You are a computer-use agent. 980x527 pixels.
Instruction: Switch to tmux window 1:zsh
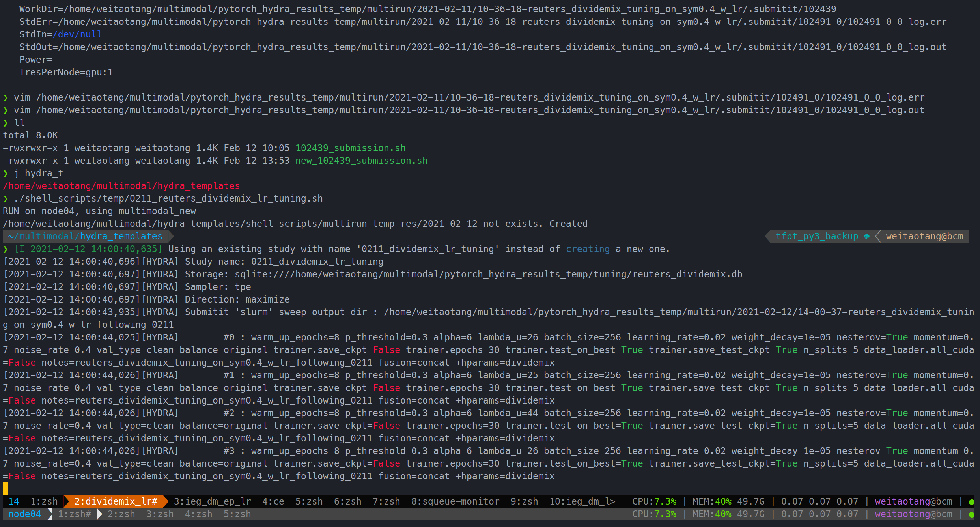[x=44, y=501]
